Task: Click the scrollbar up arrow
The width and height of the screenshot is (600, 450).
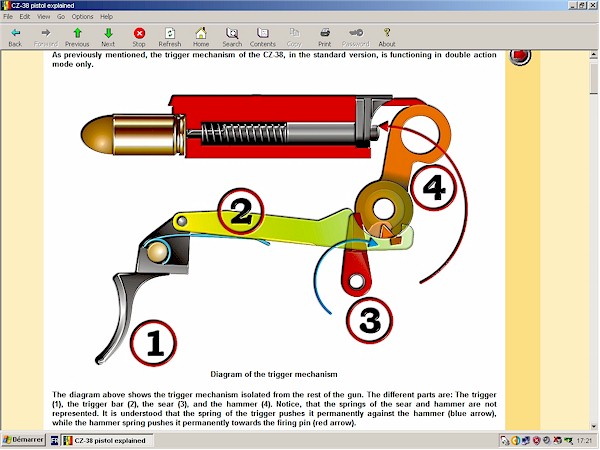Action: click(x=593, y=55)
